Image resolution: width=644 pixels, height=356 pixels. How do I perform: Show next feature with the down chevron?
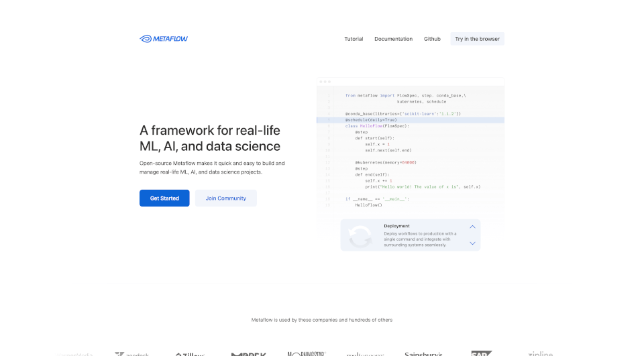coord(472,243)
